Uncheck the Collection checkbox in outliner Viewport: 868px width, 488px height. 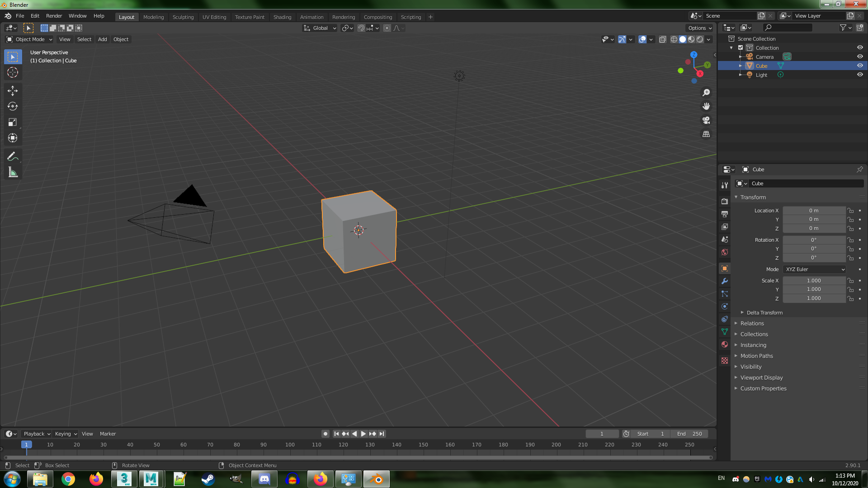[x=741, y=47]
